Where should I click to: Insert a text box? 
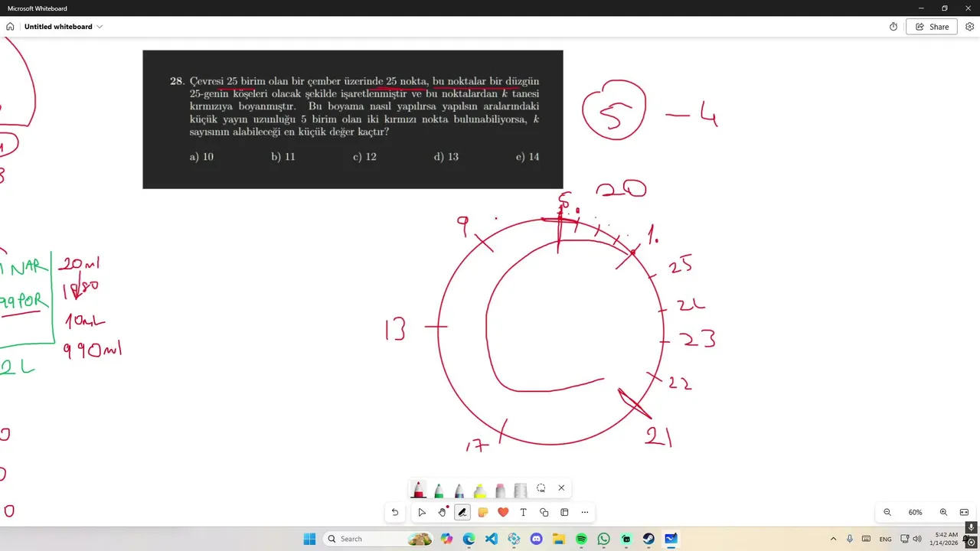tap(524, 513)
